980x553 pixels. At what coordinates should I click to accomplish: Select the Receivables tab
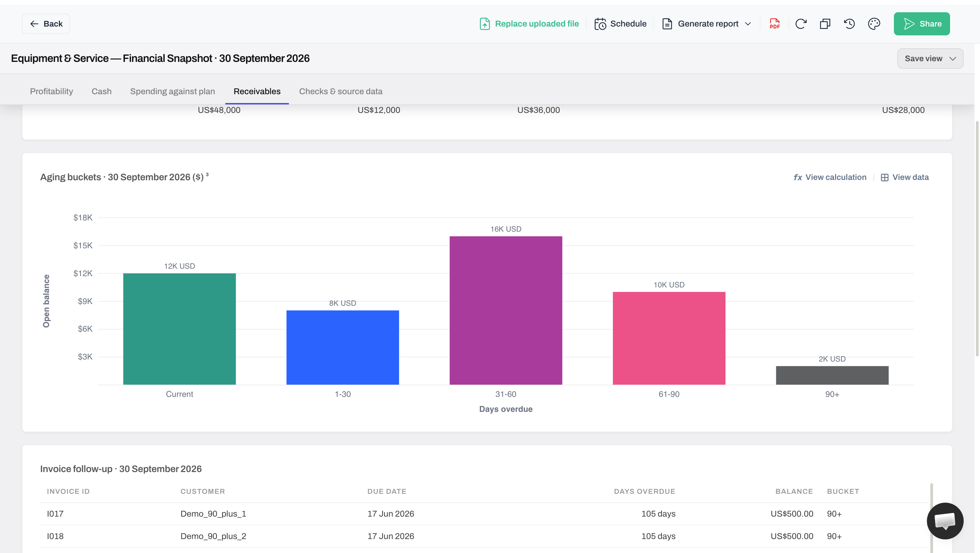point(257,91)
